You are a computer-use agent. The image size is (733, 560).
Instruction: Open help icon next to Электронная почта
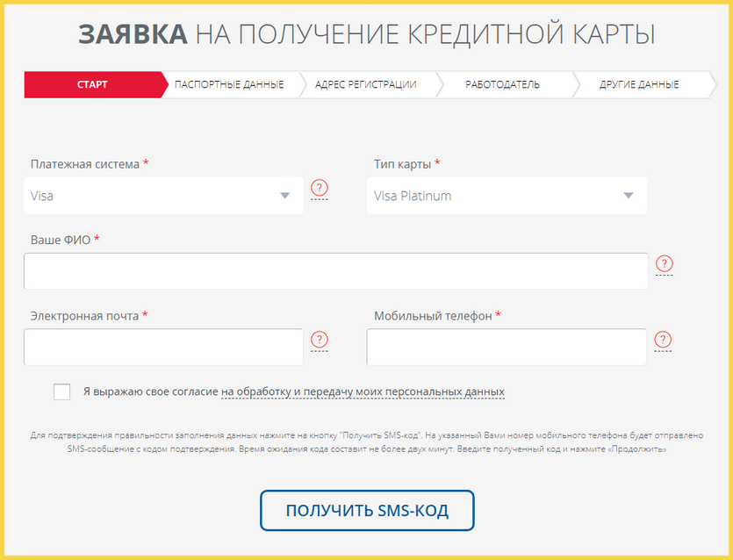pyautogui.click(x=320, y=340)
